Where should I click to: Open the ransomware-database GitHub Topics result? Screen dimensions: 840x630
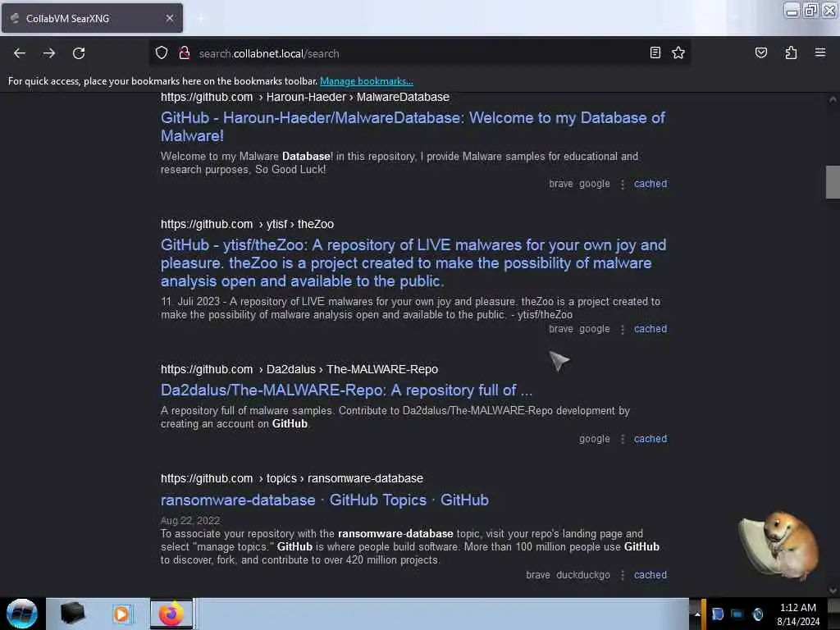tap(325, 500)
